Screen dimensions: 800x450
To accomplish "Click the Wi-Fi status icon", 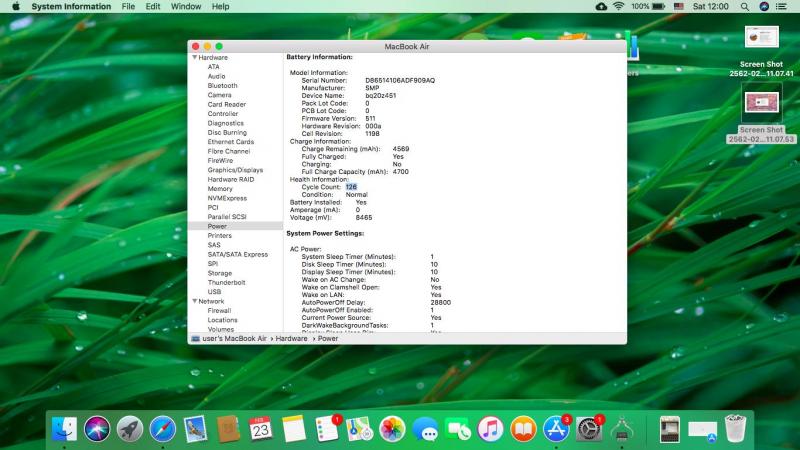I will (x=618, y=7).
